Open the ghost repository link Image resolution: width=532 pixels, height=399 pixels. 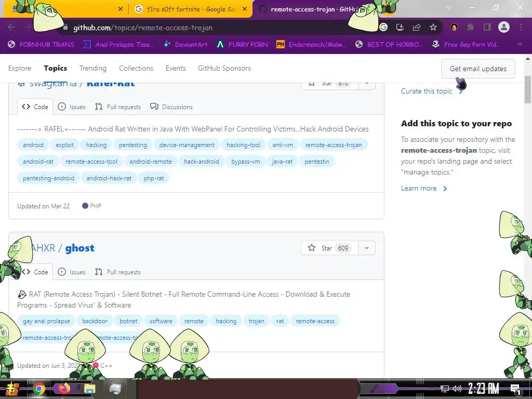pyautogui.click(x=79, y=248)
